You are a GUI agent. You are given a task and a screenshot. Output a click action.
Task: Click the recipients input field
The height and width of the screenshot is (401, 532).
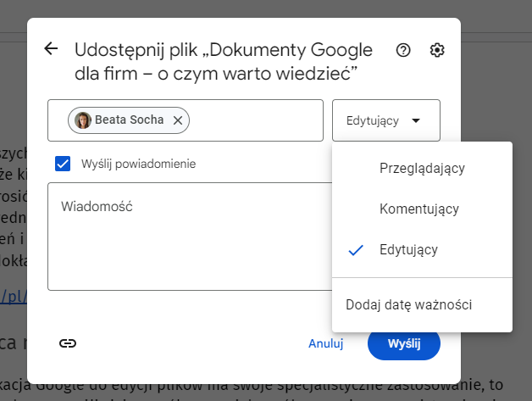click(186, 120)
